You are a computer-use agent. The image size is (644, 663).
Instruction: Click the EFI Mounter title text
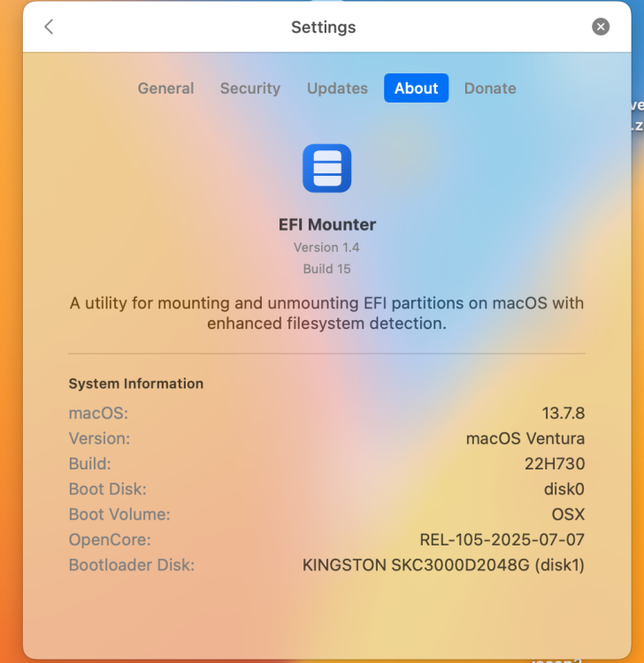[327, 225]
